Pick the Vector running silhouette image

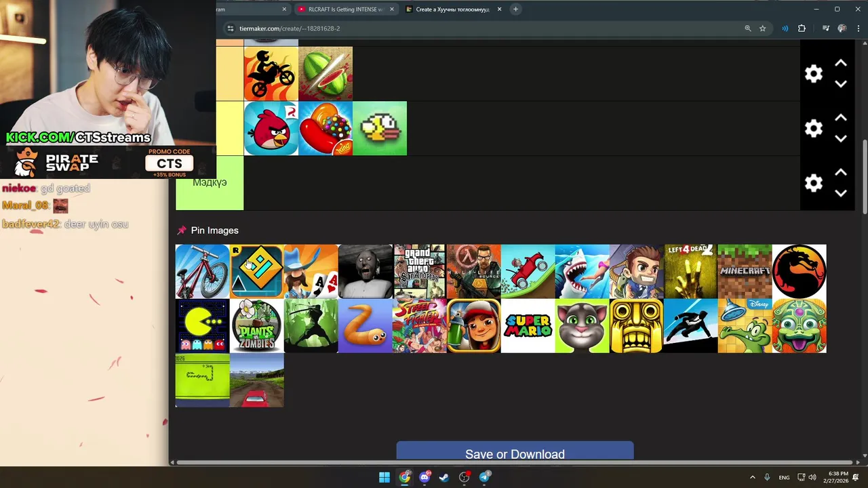point(690,326)
